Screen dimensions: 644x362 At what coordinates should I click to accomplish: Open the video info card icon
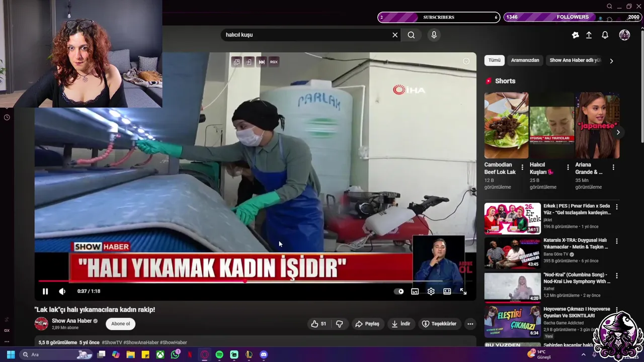466,61
